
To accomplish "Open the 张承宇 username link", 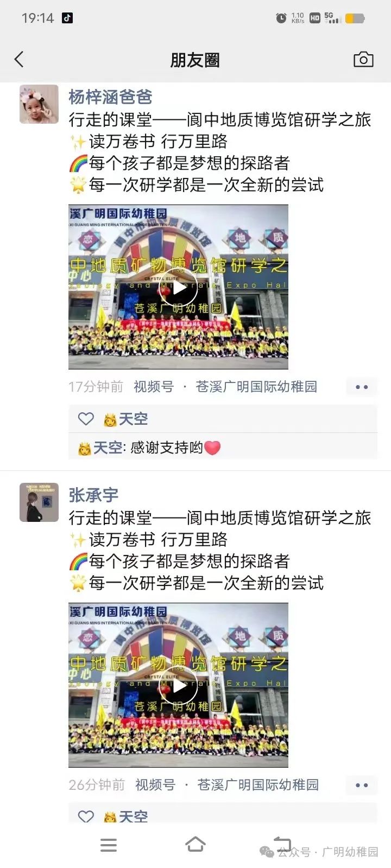I will pyautogui.click(x=93, y=495).
